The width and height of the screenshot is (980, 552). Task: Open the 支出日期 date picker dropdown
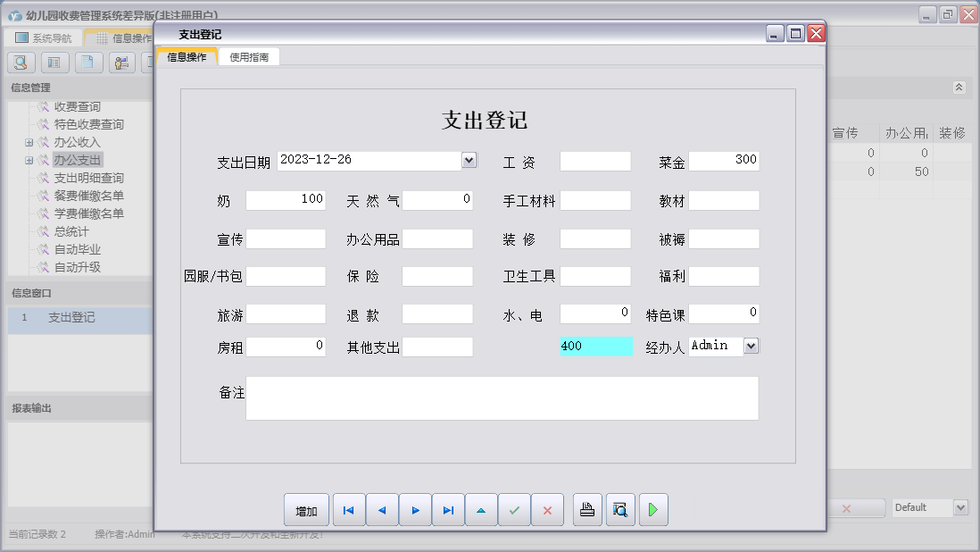tap(468, 160)
